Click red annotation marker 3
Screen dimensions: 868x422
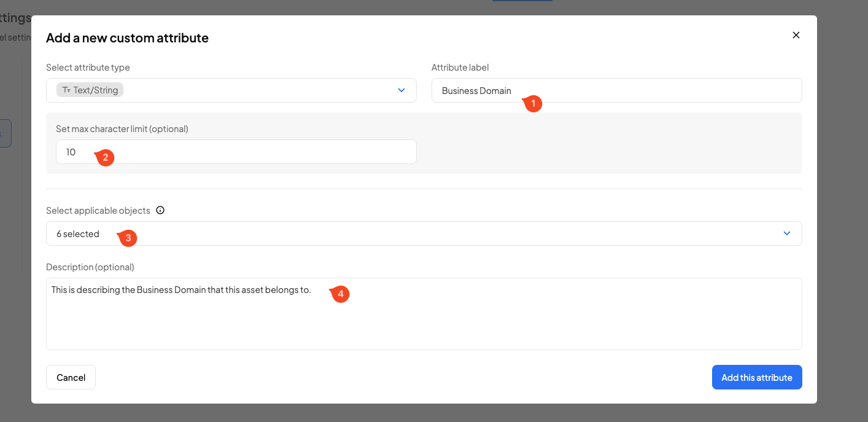128,238
